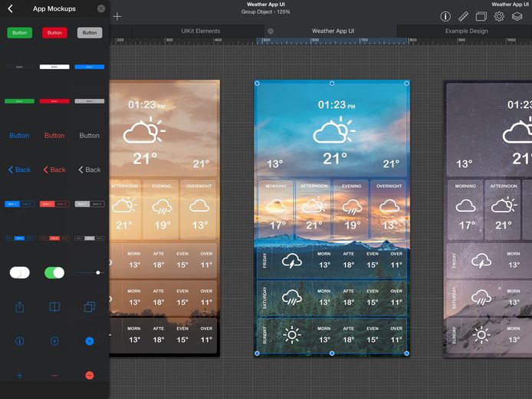Select the slider mockup element
The height and width of the screenshot is (399, 532).
(x=90, y=272)
